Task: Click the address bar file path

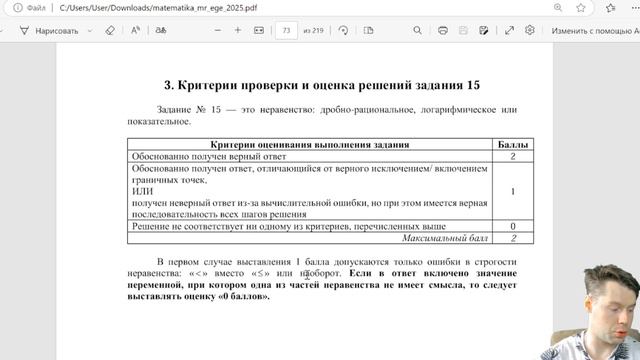Action: click(158, 8)
